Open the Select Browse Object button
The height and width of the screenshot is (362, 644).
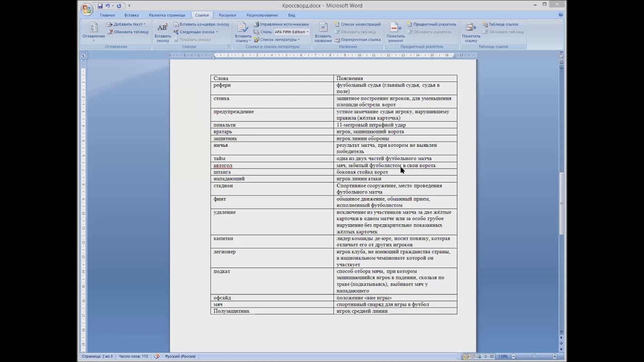561,343
